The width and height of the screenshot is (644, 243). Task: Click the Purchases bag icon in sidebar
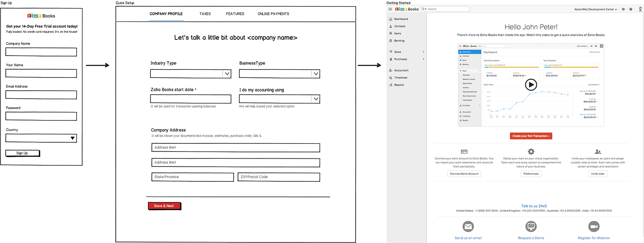click(x=390, y=59)
